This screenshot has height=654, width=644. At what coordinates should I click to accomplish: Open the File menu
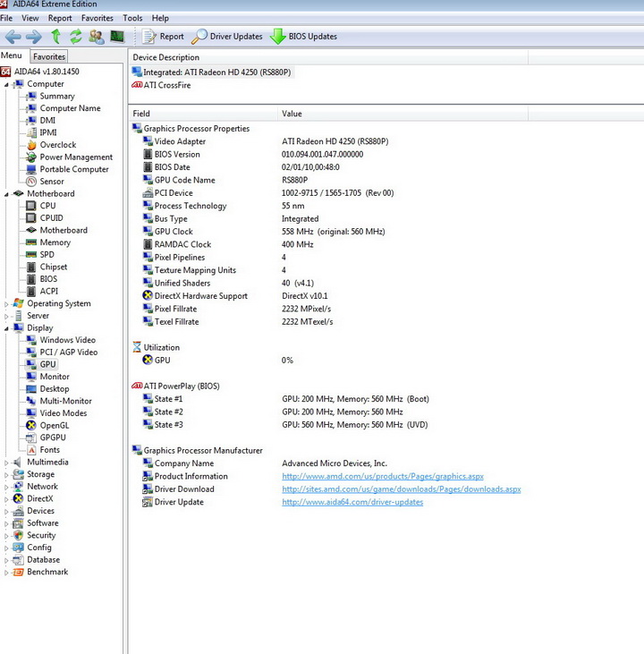click(x=6, y=18)
